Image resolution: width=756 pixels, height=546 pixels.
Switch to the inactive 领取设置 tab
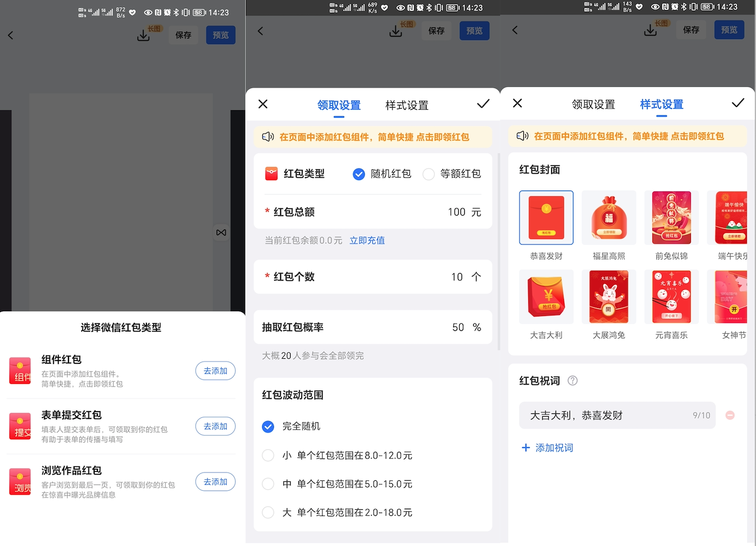click(593, 104)
